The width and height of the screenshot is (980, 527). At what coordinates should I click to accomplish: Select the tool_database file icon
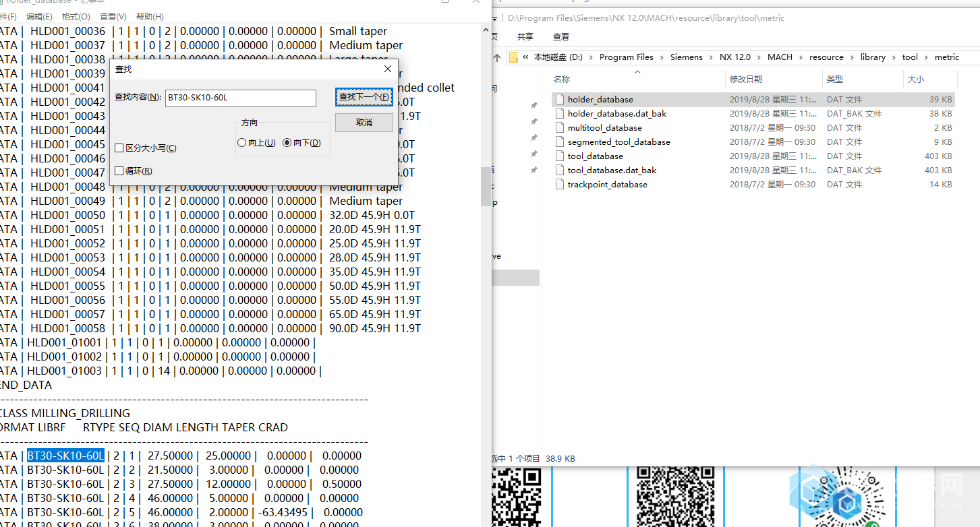[559, 156]
